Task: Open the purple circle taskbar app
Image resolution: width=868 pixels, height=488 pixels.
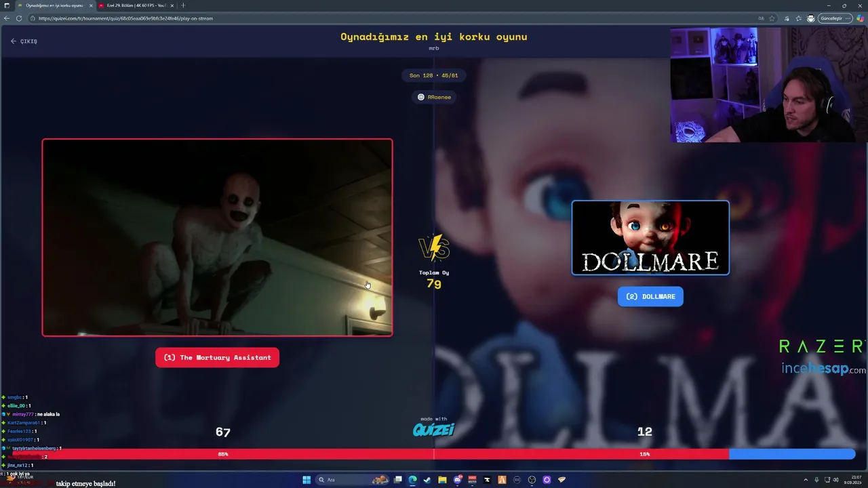Action: point(547,480)
